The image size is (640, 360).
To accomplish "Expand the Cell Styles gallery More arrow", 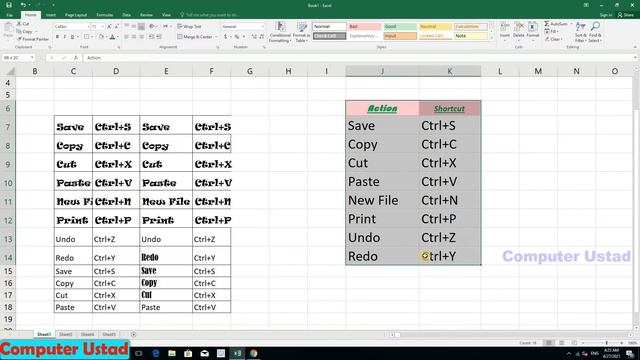I will pos(491,39).
